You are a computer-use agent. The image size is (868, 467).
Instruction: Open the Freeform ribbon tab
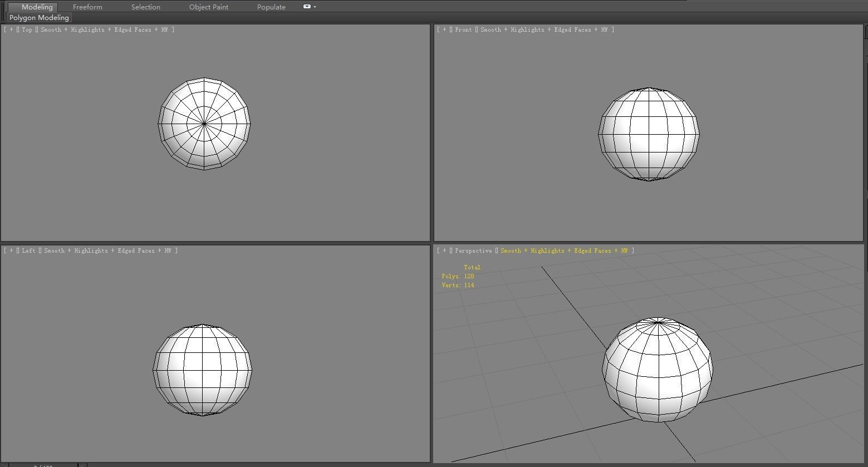point(87,7)
